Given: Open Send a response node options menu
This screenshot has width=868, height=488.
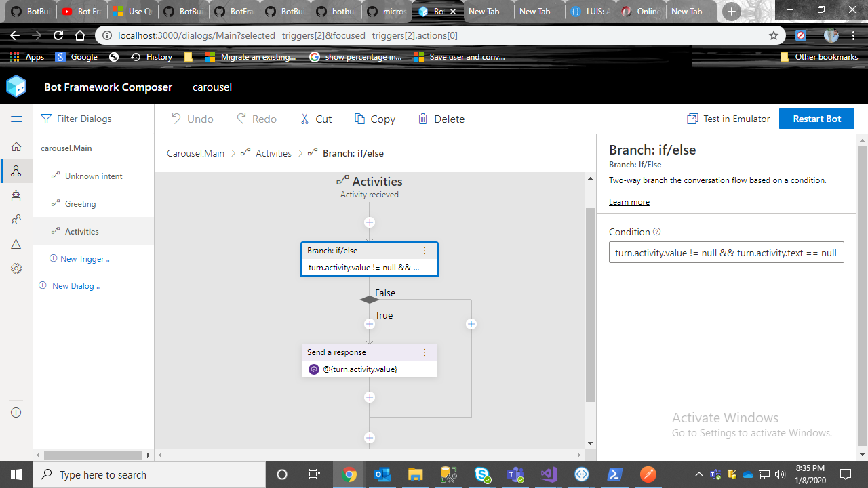Looking at the screenshot, I should click(x=425, y=352).
